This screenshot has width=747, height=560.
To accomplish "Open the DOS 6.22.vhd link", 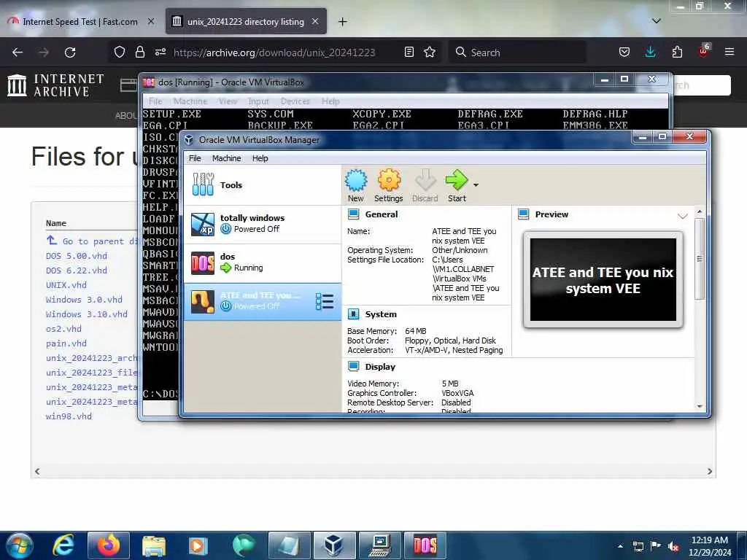I will [x=77, y=271].
